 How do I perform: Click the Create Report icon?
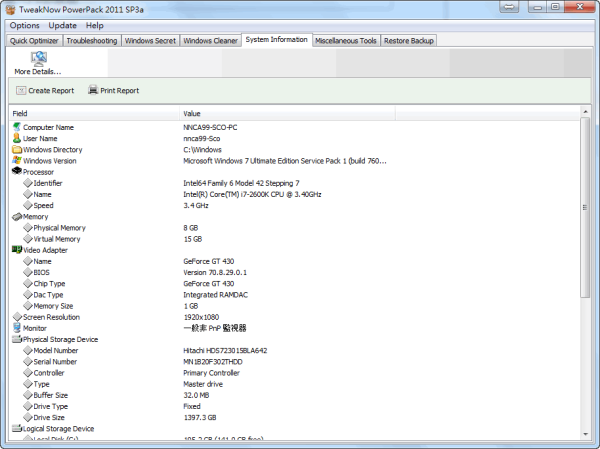click(x=21, y=90)
